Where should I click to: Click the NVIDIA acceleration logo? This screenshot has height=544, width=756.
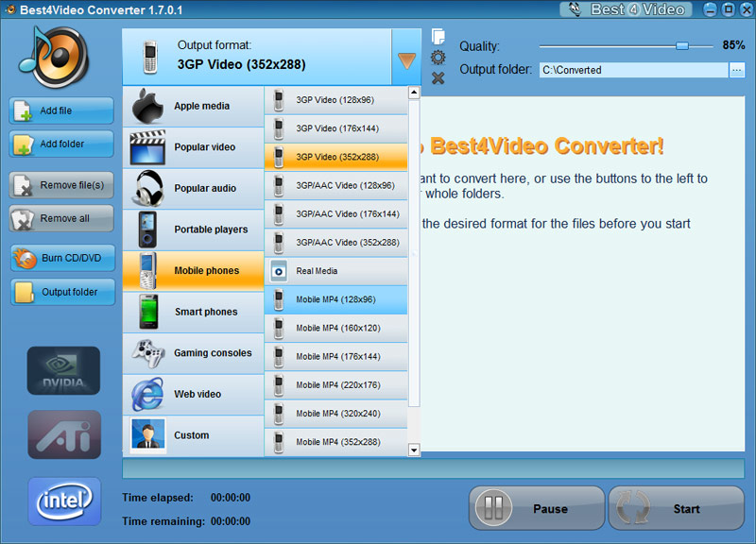click(x=63, y=370)
